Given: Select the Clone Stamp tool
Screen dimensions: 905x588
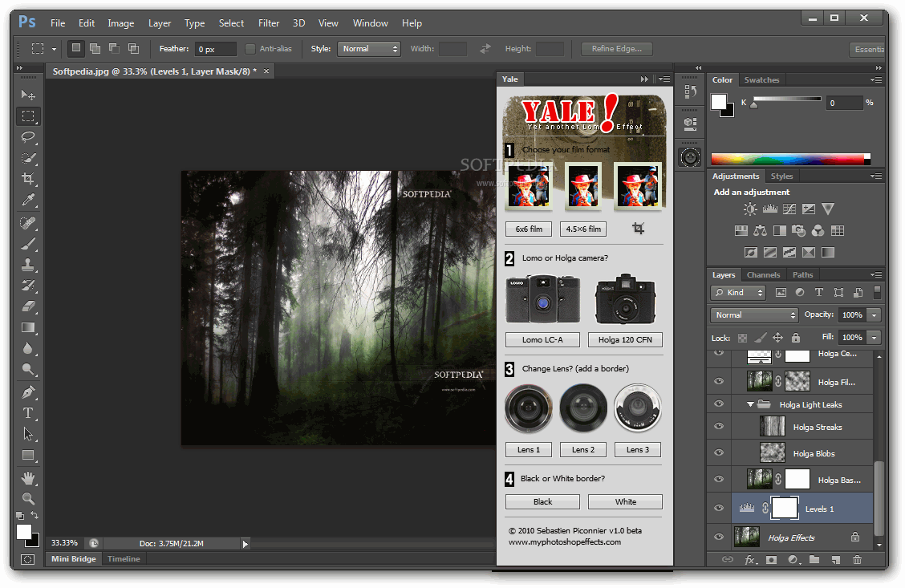Looking at the screenshot, I should tap(28, 265).
